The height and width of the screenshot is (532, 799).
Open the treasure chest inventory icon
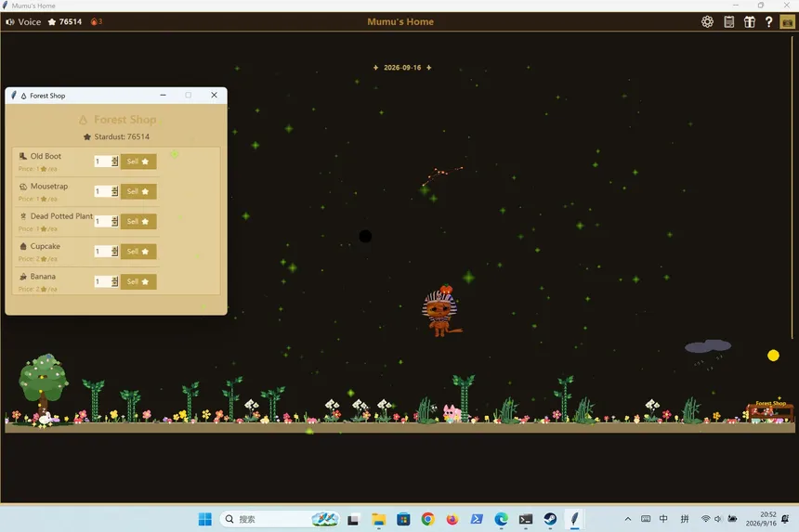pos(787,22)
